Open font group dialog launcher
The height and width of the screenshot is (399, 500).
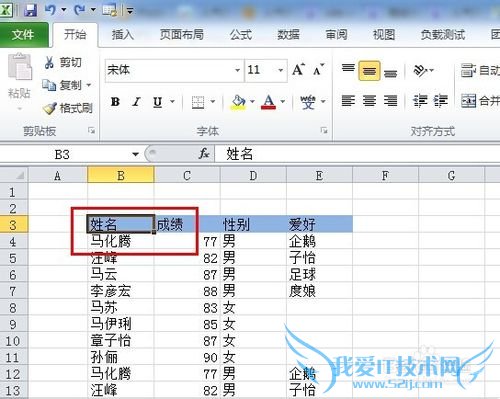pyautogui.click(x=324, y=130)
